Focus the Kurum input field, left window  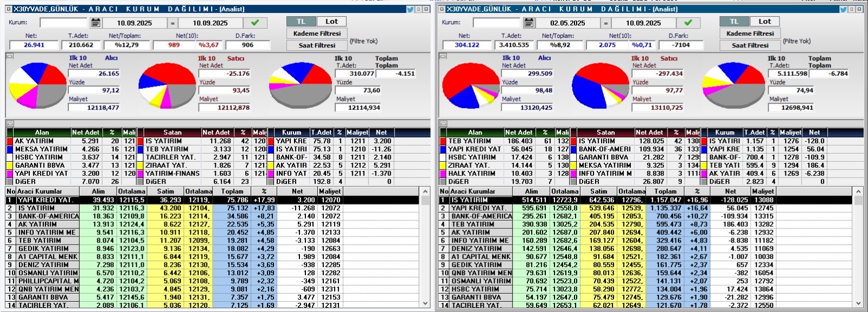63,23
